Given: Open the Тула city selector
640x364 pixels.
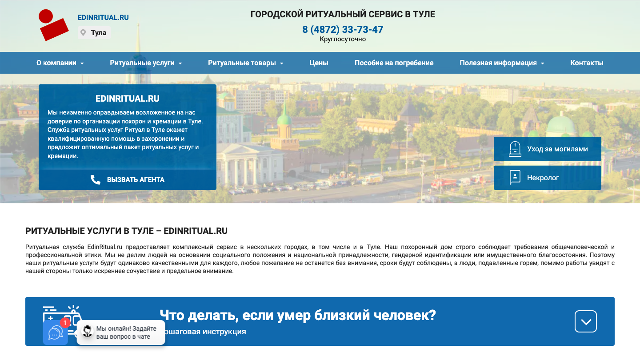Looking at the screenshot, I should click(94, 33).
